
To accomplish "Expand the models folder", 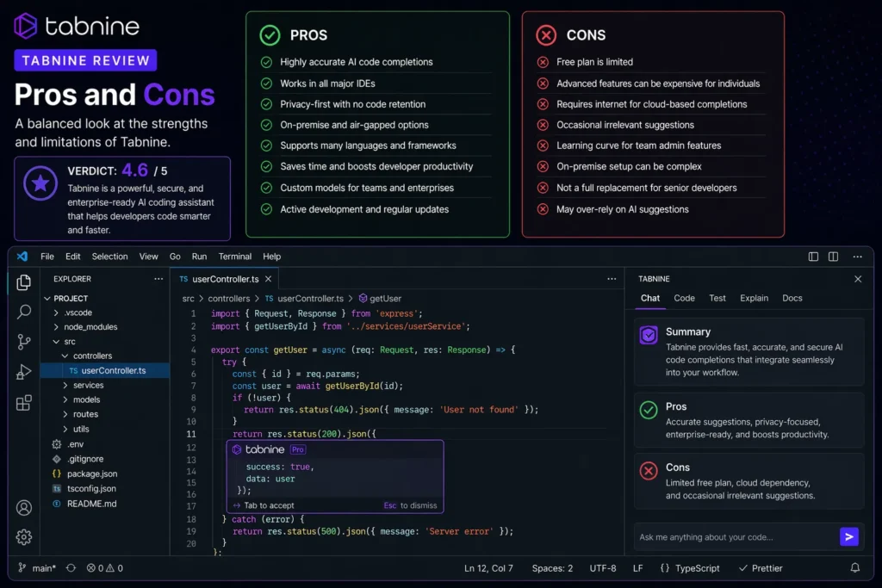I will 65,399.
